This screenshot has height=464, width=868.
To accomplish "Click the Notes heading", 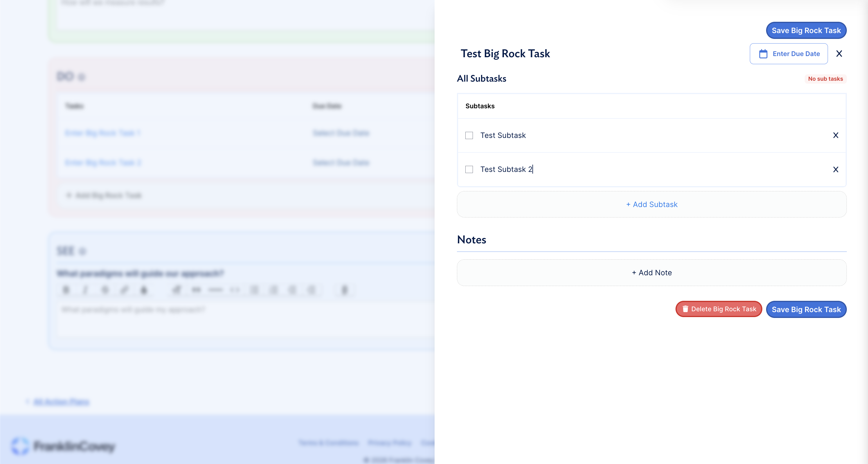I will [471, 240].
